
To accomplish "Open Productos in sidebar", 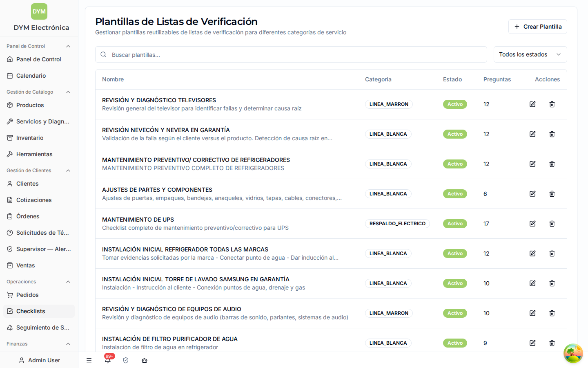I will (39, 105).
